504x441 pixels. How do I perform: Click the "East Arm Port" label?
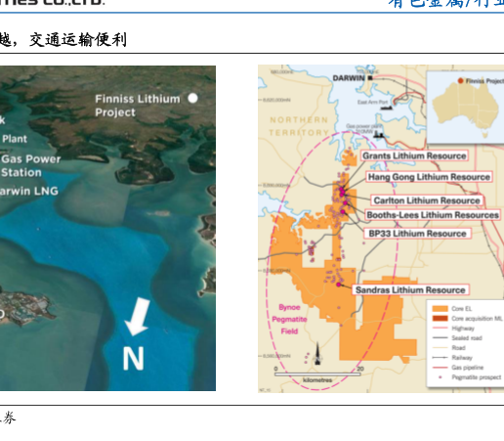pyautogui.click(x=372, y=102)
